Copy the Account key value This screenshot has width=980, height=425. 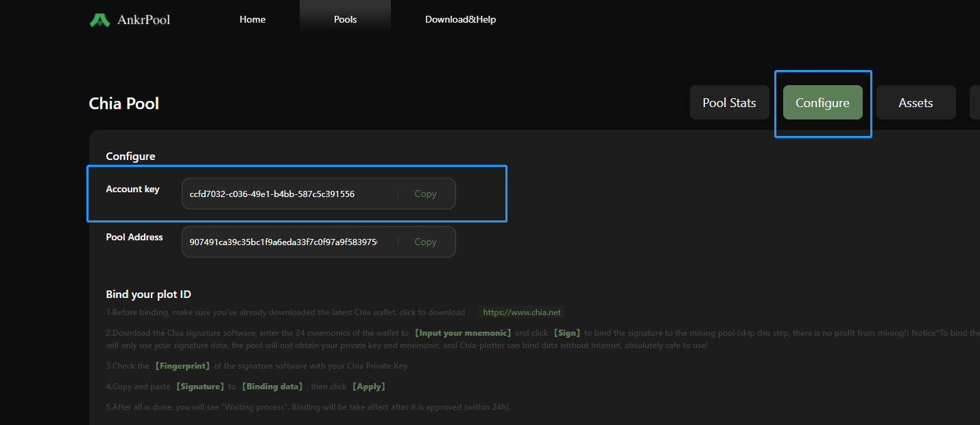tap(425, 194)
